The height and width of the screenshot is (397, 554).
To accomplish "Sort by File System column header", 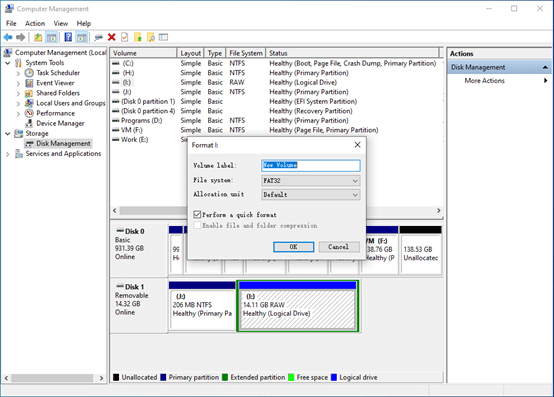I will point(246,53).
